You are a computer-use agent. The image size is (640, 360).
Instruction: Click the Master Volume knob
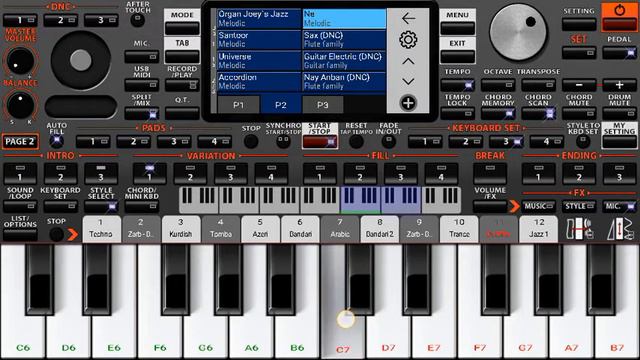20,62
